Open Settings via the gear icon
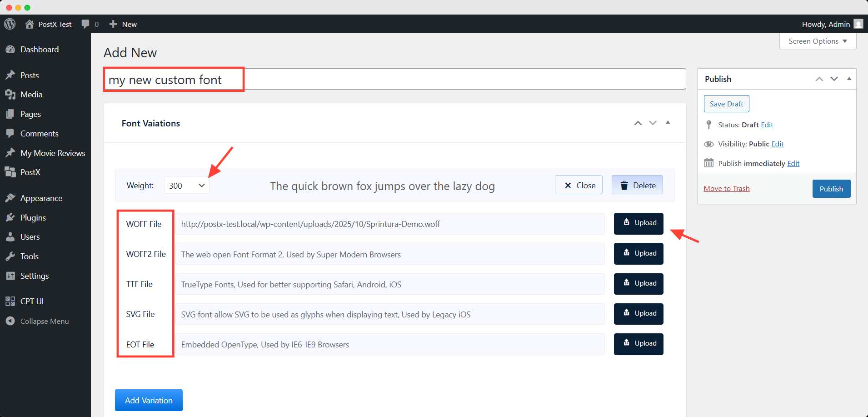The image size is (868, 417). (x=11, y=276)
